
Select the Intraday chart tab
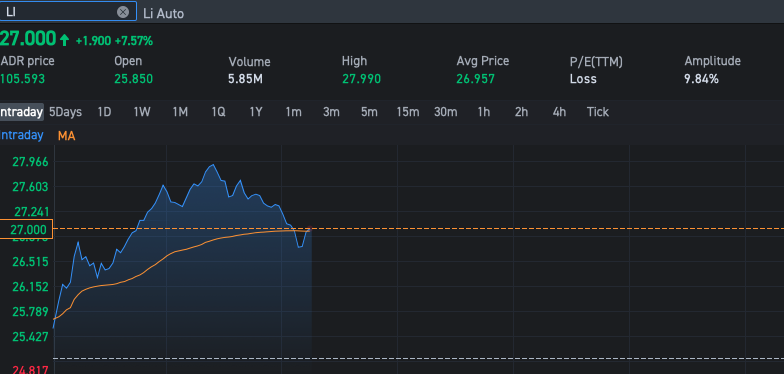click(x=21, y=112)
